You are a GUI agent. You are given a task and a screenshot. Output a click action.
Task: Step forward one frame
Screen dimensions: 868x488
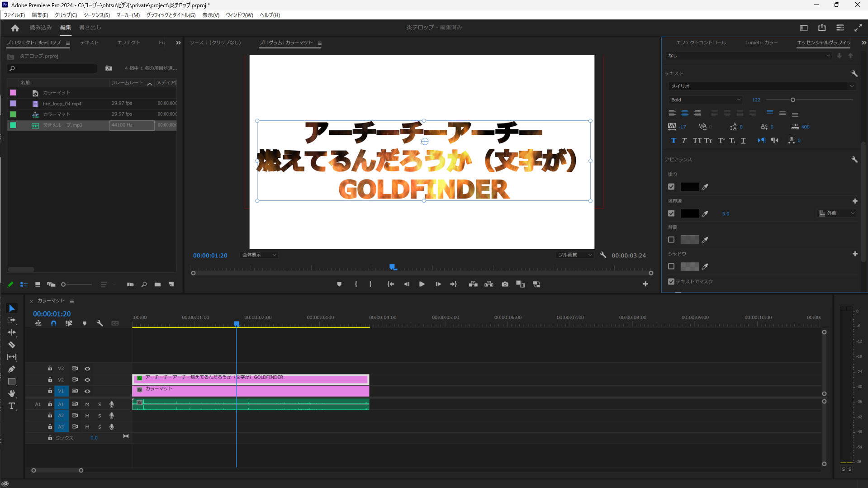(438, 284)
